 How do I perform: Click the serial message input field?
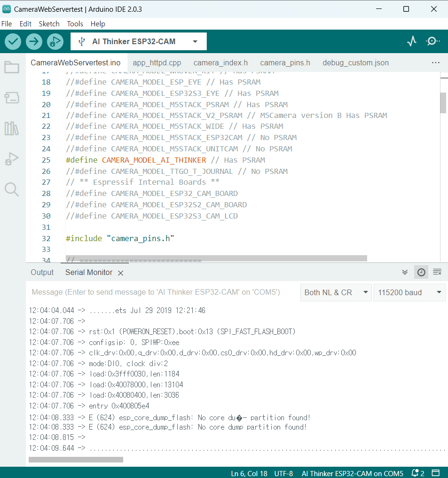tap(160, 292)
